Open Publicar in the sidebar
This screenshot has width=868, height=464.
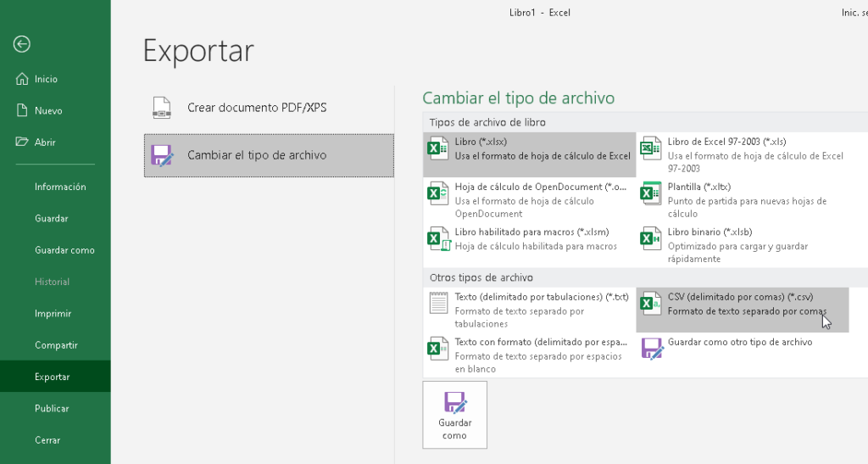pyautogui.click(x=55, y=408)
